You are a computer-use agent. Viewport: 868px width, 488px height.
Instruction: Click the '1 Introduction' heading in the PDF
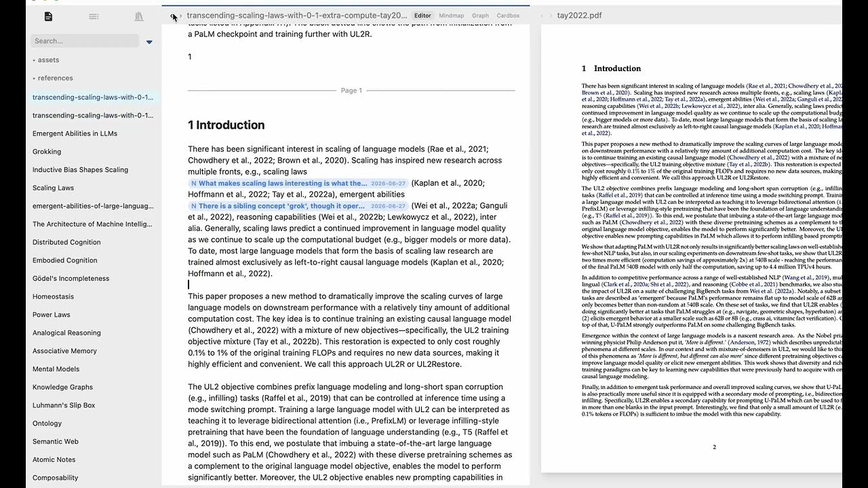pyautogui.click(x=611, y=68)
